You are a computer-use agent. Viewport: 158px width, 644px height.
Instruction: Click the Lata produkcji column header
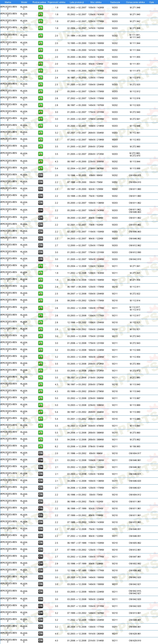77,2
